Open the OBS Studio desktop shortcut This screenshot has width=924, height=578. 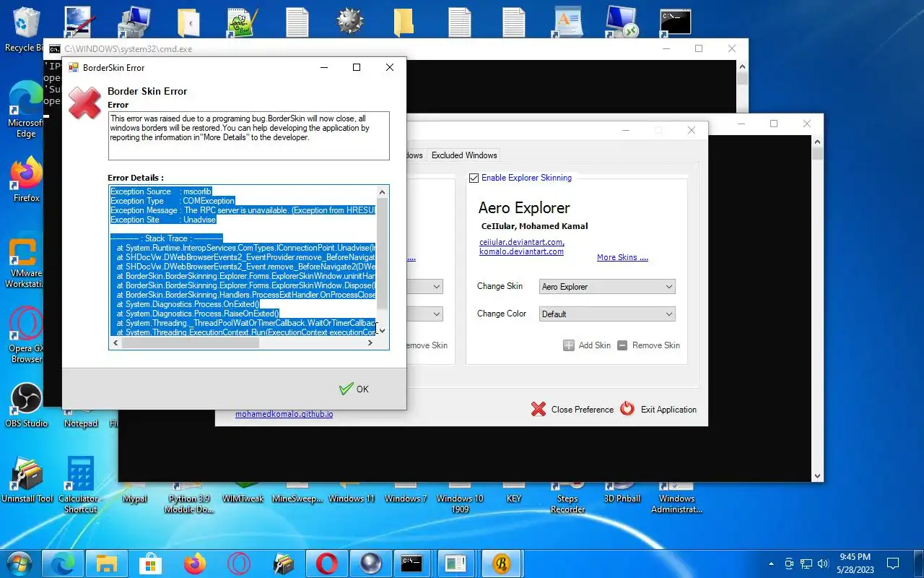[x=26, y=405]
